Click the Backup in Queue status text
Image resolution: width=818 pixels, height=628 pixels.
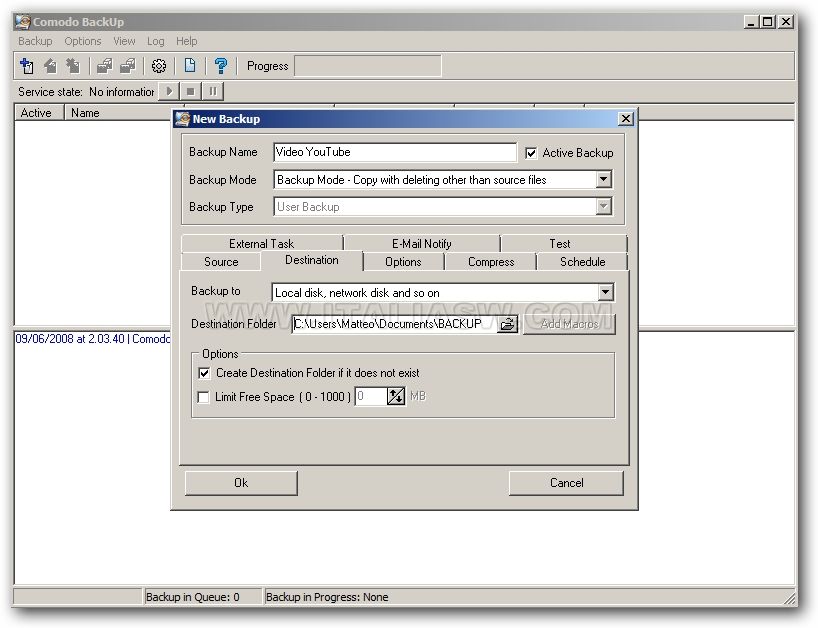pyautogui.click(x=193, y=597)
